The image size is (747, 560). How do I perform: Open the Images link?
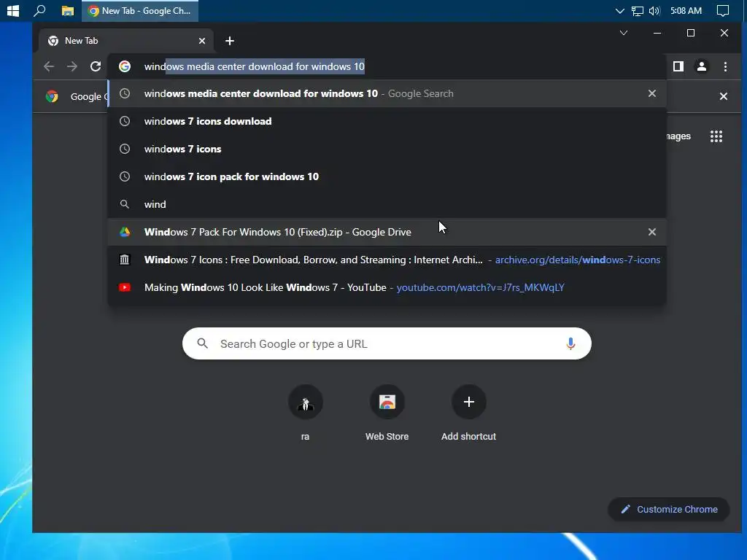[678, 136]
